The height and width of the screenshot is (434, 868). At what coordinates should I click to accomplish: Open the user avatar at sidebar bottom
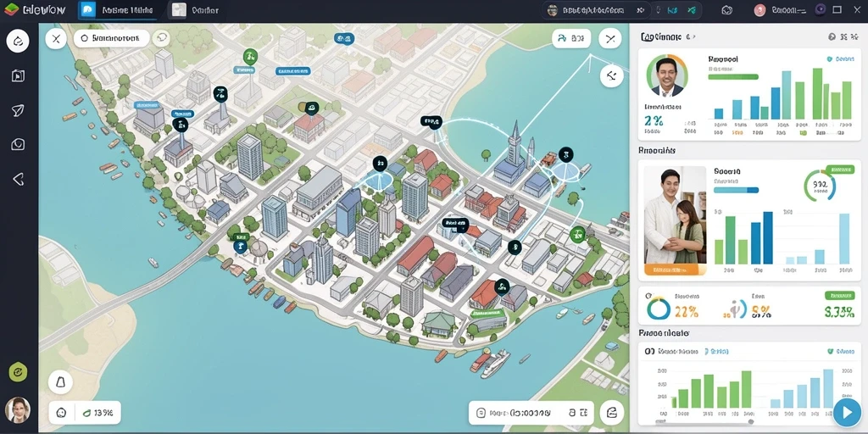(18, 410)
